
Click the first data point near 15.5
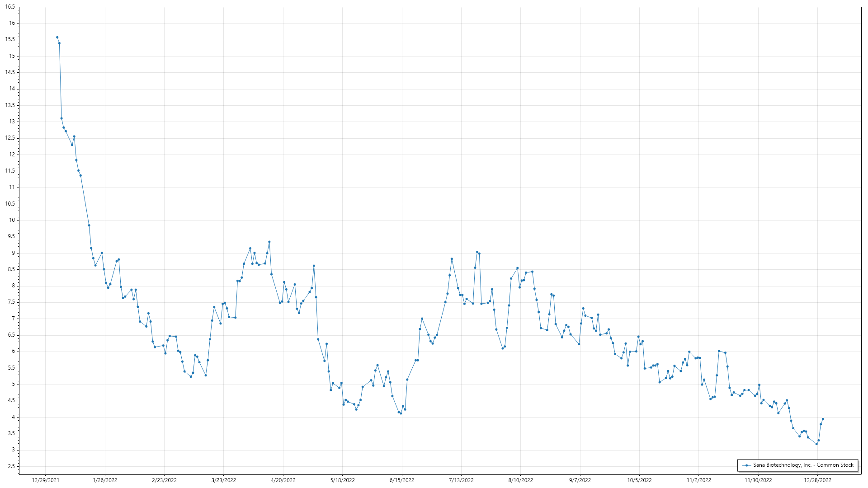pos(57,38)
